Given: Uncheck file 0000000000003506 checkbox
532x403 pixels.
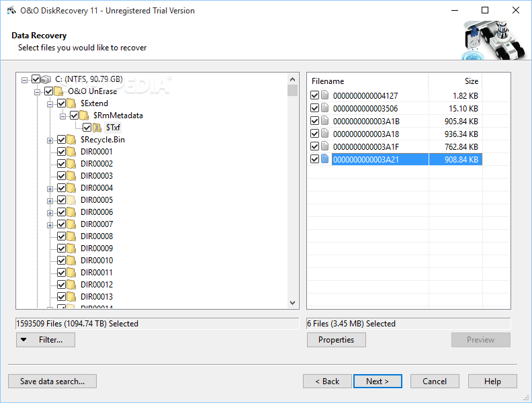Looking at the screenshot, I should pyautogui.click(x=314, y=108).
